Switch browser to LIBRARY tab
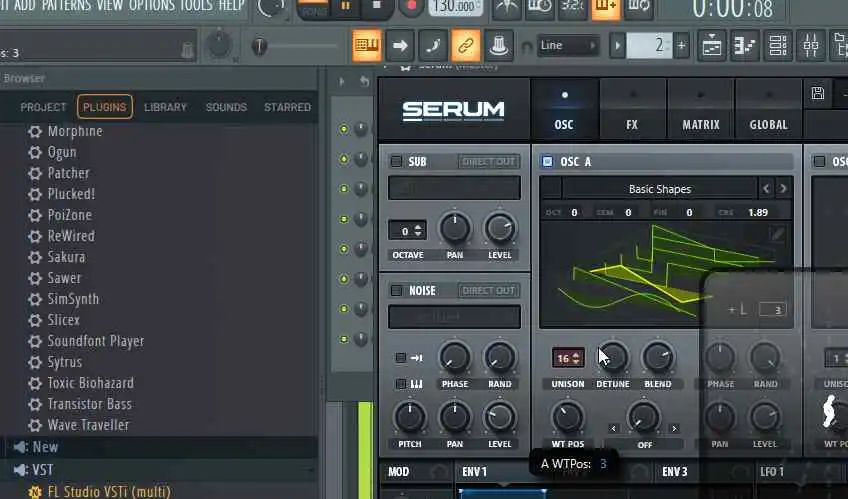This screenshot has width=848, height=499. click(x=165, y=107)
